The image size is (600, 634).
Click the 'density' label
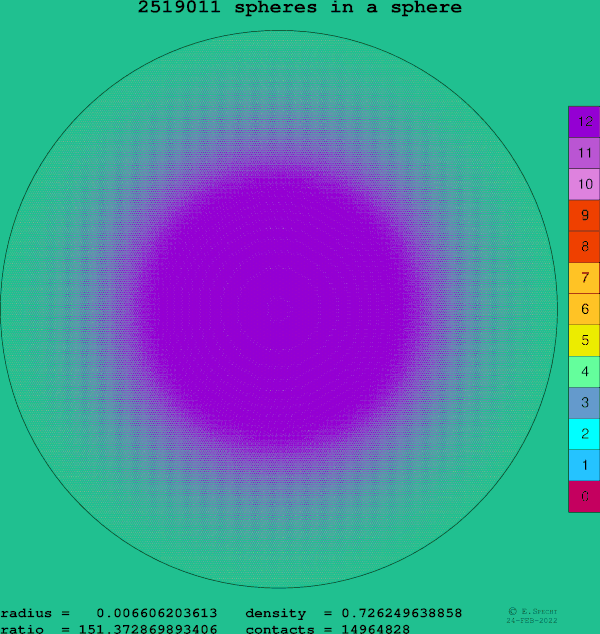tap(276, 614)
